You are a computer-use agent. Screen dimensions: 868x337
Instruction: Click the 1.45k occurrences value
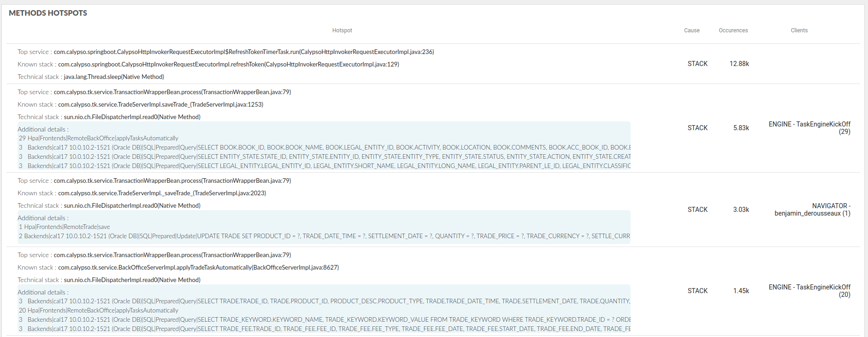pyautogui.click(x=741, y=291)
